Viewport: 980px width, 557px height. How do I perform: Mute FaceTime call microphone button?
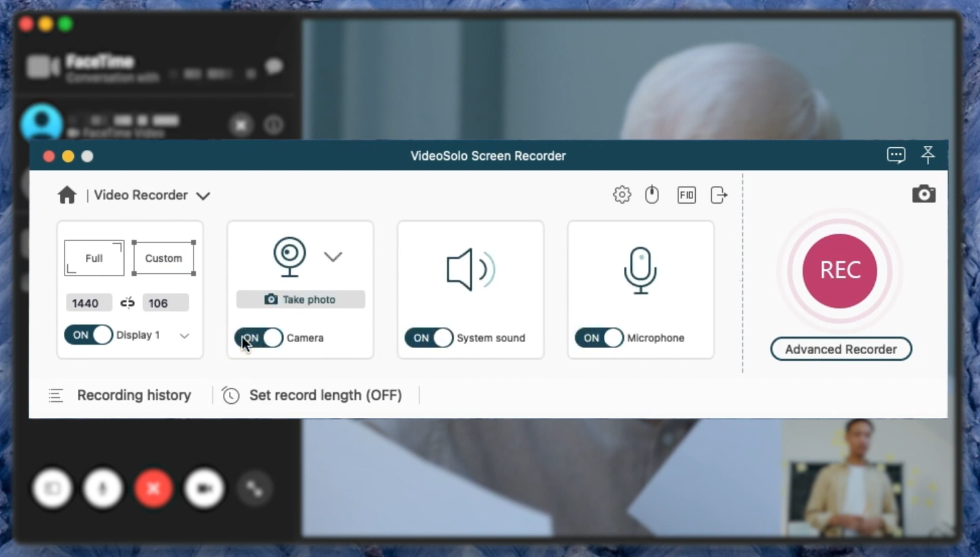point(103,488)
